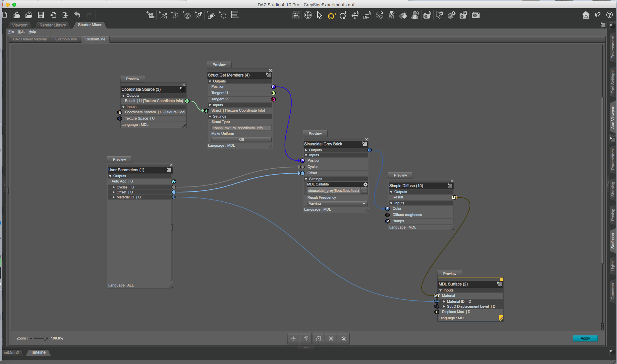Create a new point light
Screen dimensions: 617x364
coord(175,15)
